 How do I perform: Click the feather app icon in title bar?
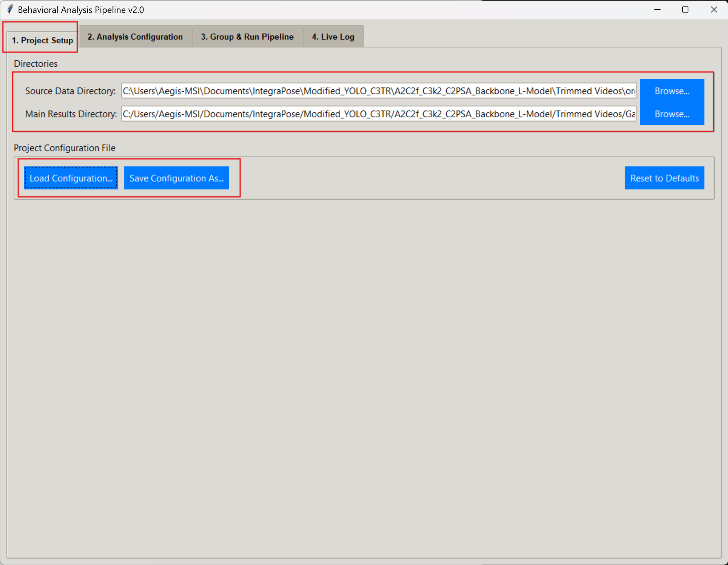[10, 10]
